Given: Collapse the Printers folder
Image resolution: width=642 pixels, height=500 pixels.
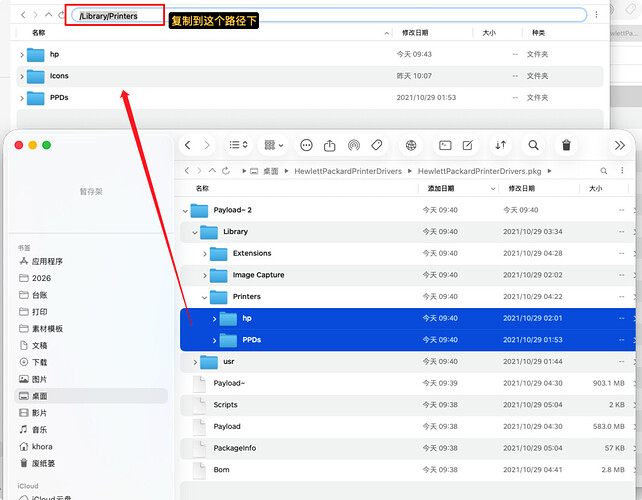Looking at the screenshot, I should (205, 297).
